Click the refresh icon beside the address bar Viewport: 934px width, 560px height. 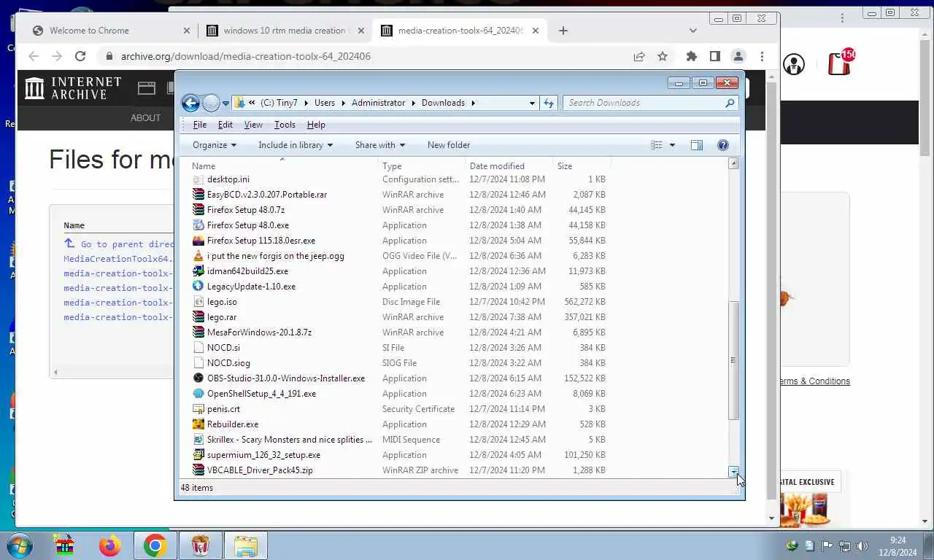click(549, 103)
